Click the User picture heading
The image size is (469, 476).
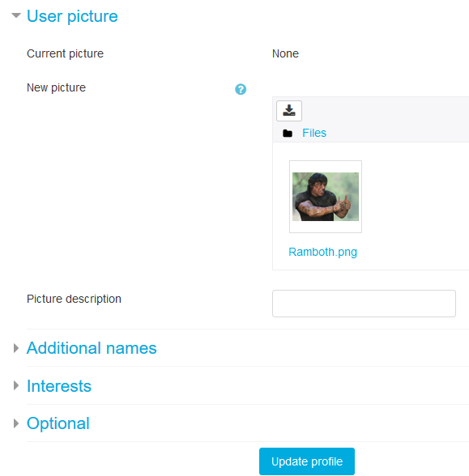coord(72,16)
